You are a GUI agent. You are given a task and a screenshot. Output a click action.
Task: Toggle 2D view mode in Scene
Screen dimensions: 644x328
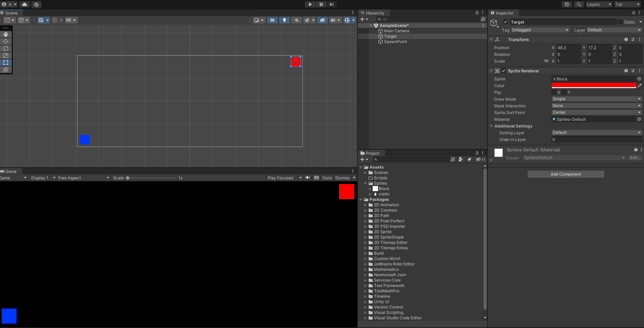coord(272,20)
